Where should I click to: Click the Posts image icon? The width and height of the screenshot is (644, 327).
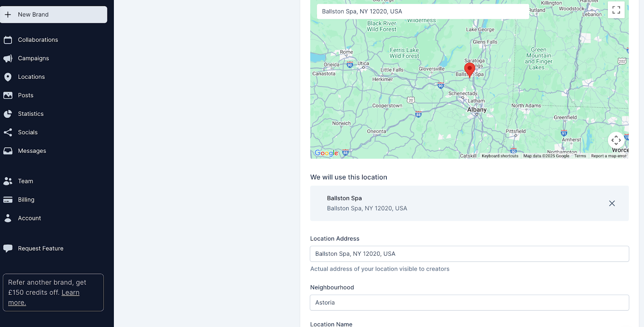tap(8, 95)
